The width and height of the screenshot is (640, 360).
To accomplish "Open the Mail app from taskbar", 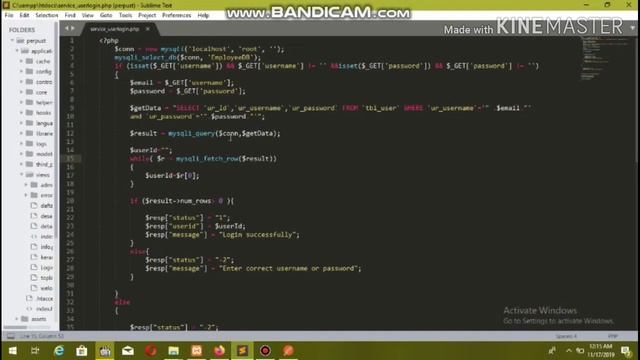I will tap(128, 351).
